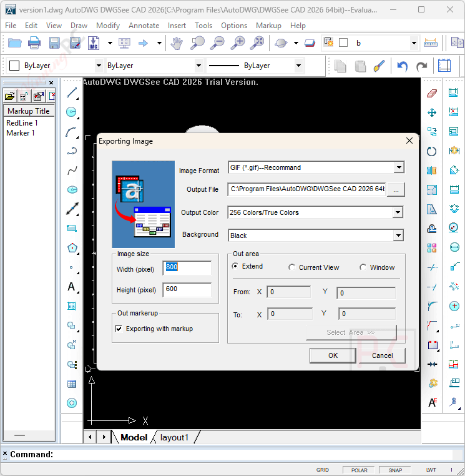Click the layer color swatch square
The image size is (465, 476).
pyautogui.click(x=343, y=42)
